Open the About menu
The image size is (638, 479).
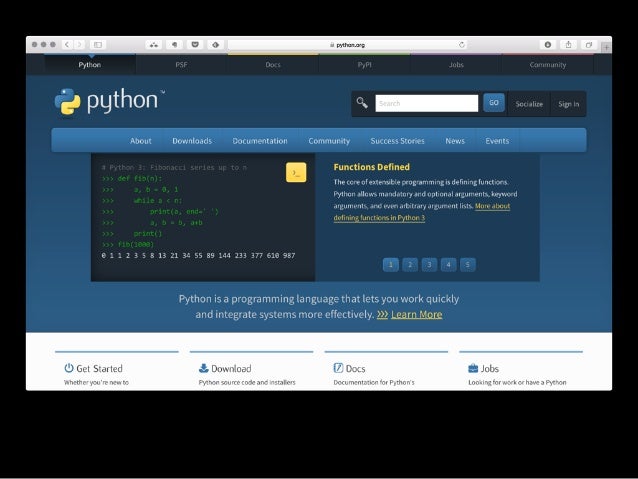(140, 141)
